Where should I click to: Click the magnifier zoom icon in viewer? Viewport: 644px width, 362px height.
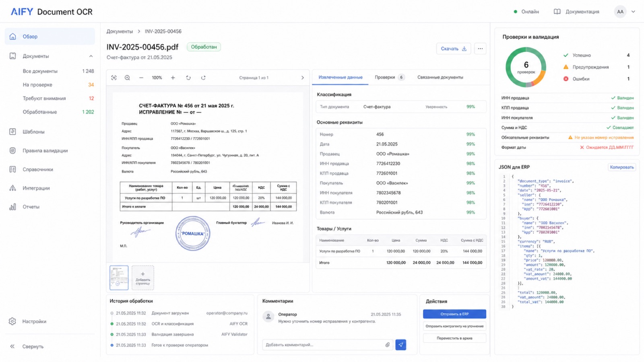(x=127, y=78)
